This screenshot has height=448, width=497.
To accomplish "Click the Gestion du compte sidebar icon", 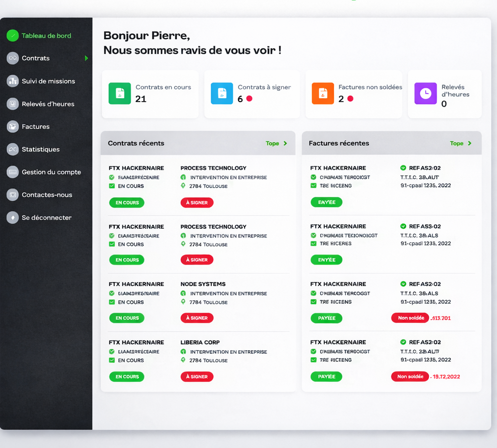I will coord(13,172).
